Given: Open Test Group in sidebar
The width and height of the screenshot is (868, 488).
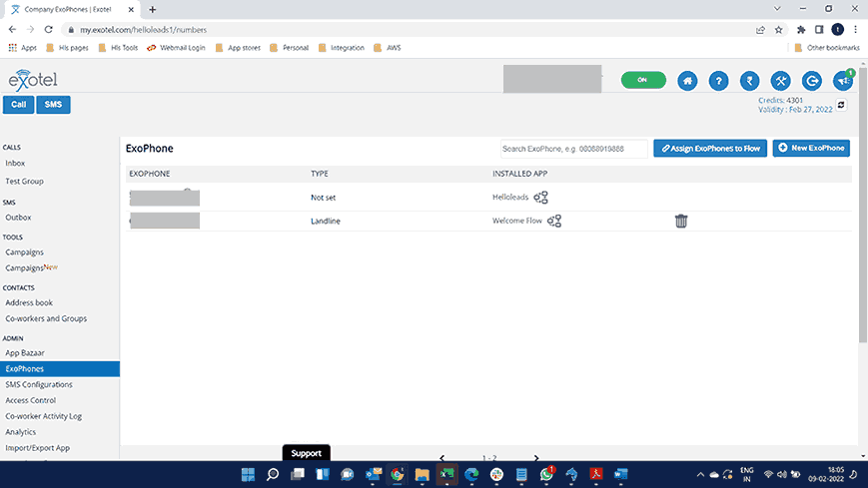Looking at the screenshot, I should click(x=24, y=181).
